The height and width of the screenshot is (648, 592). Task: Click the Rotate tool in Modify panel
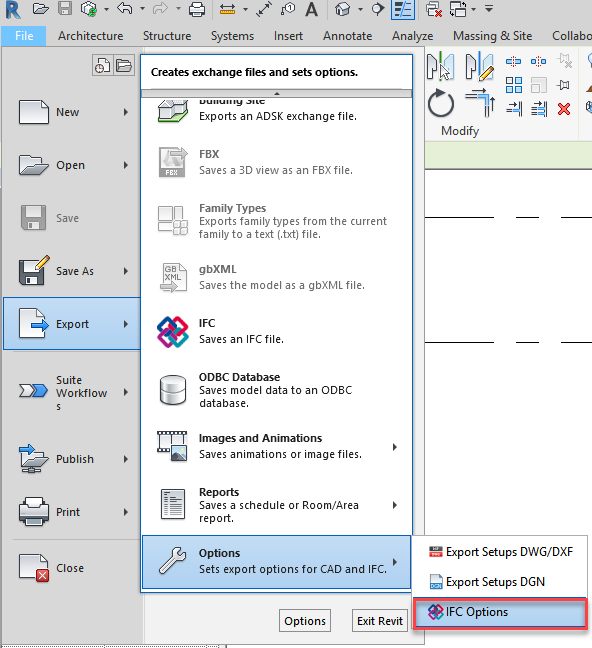pyautogui.click(x=441, y=103)
